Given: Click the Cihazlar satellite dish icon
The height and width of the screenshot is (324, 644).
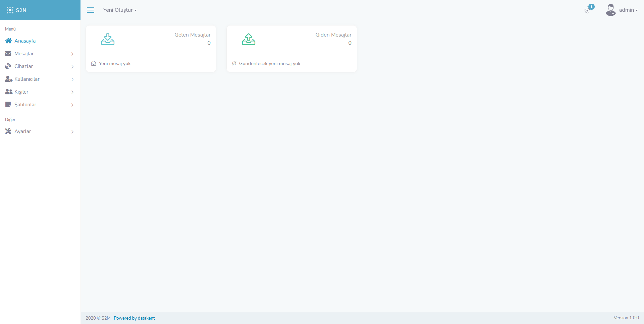Looking at the screenshot, I should tap(8, 66).
